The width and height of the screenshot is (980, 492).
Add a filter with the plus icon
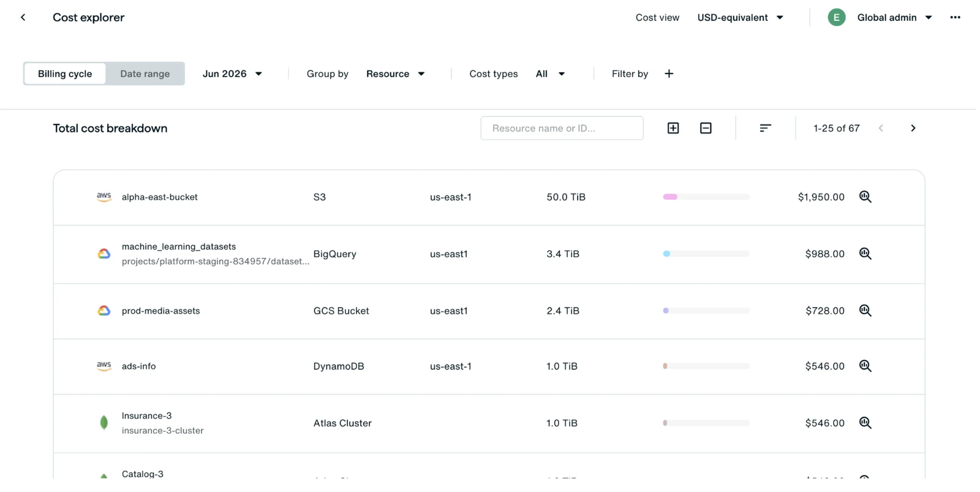[x=669, y=74]
